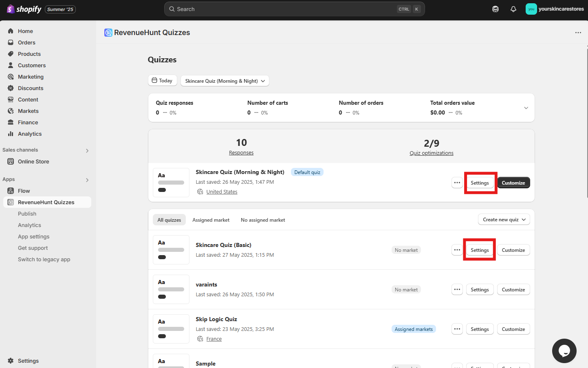Image resolution: width=588 pixels, height=368 pixels.
Task: Click the Summer '25 edition badge
Action: point(60,9)
